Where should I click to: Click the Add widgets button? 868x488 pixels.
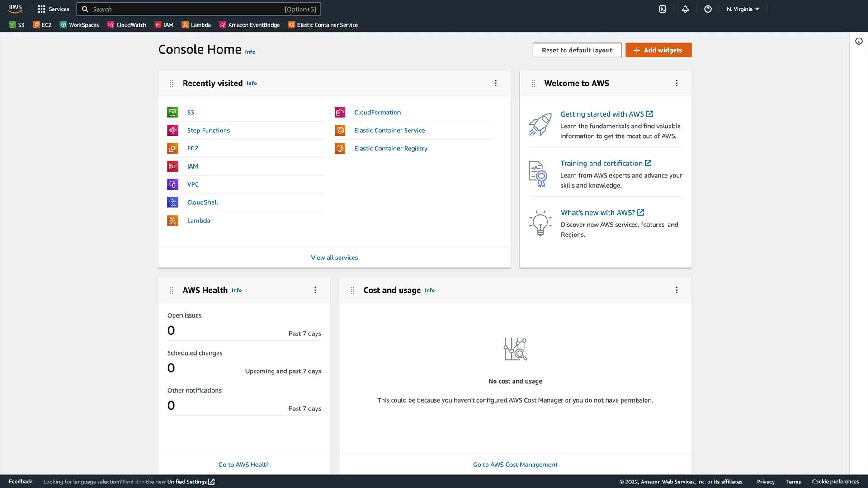coord(658,50)
